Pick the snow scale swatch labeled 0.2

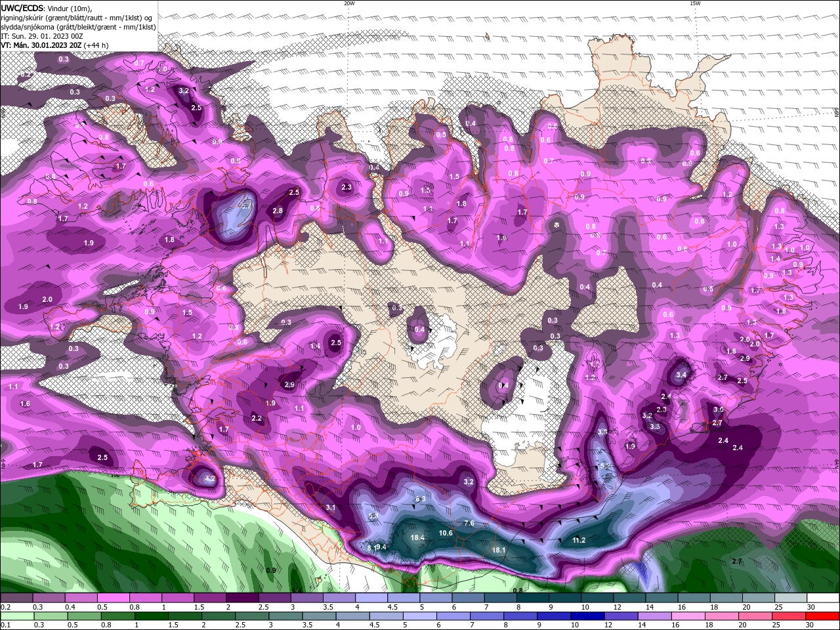point(16,598)
